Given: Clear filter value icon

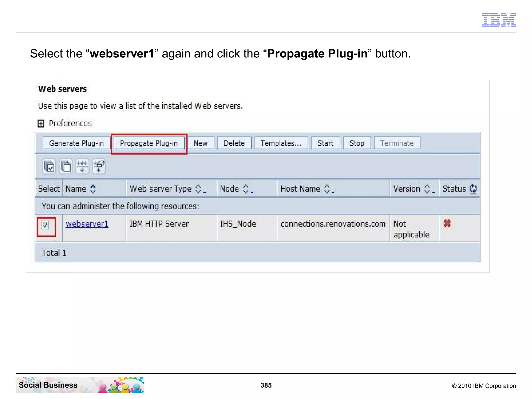Looking at the screenshot, I should pyautogui.click(x=99, y=167).
